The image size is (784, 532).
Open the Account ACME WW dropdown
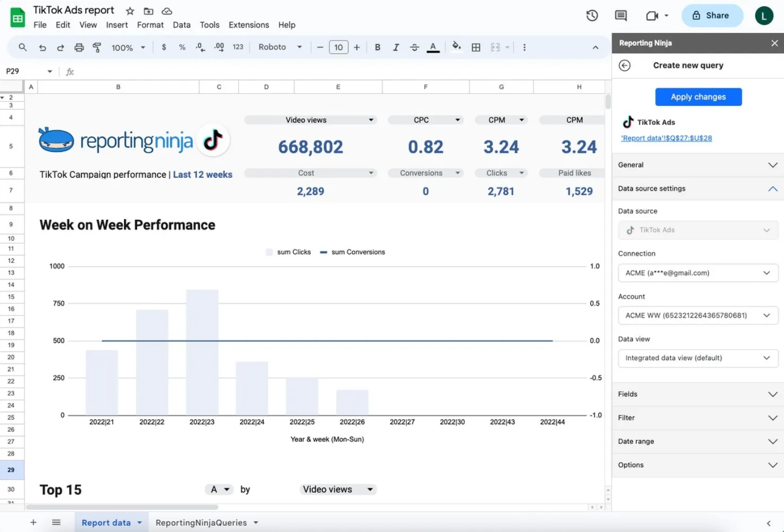698,315
